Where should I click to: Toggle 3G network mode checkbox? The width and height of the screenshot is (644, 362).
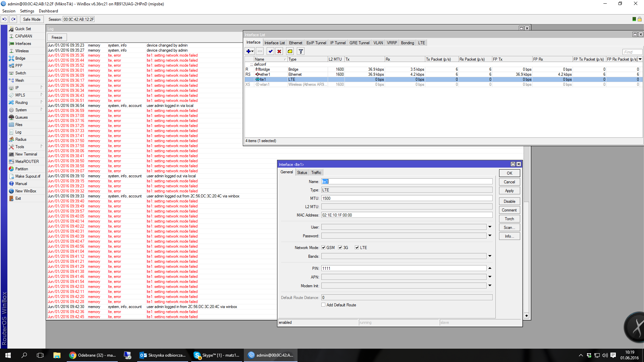point(340,248)
